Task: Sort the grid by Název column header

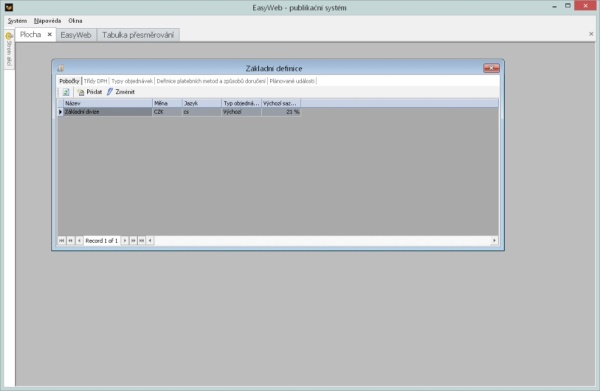Action: click(x=108, y=103)
